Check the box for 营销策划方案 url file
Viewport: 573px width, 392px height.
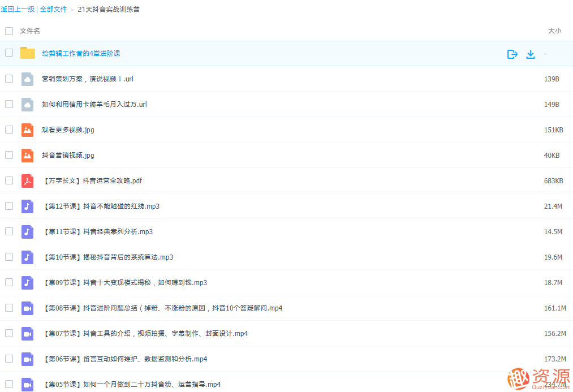pos(9,79)
